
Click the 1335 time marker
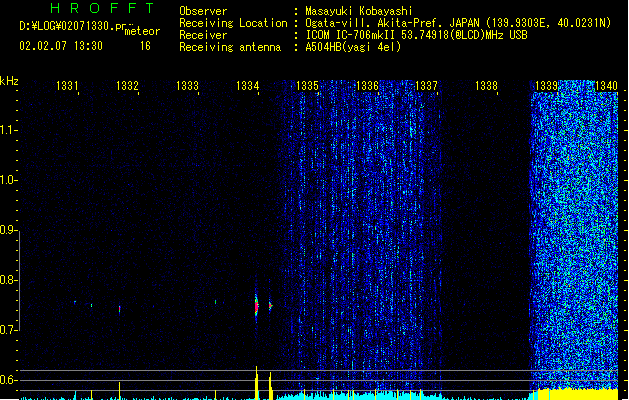[307, 86]
